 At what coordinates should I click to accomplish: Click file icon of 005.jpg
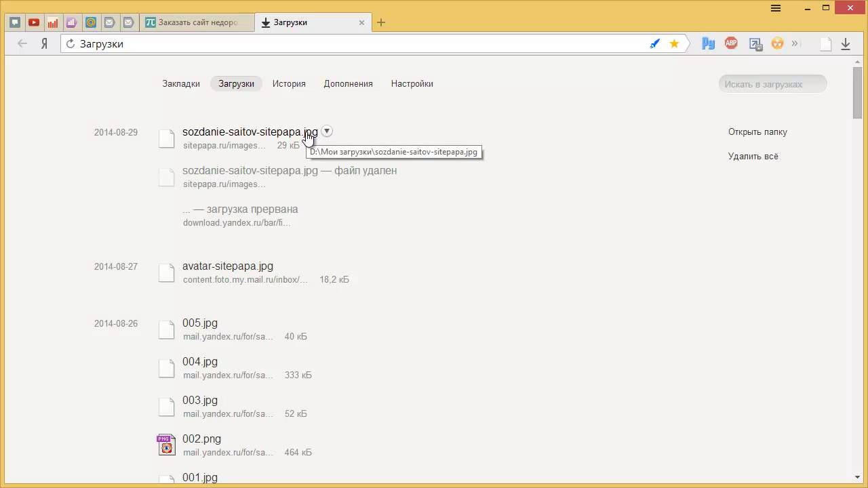166,329
